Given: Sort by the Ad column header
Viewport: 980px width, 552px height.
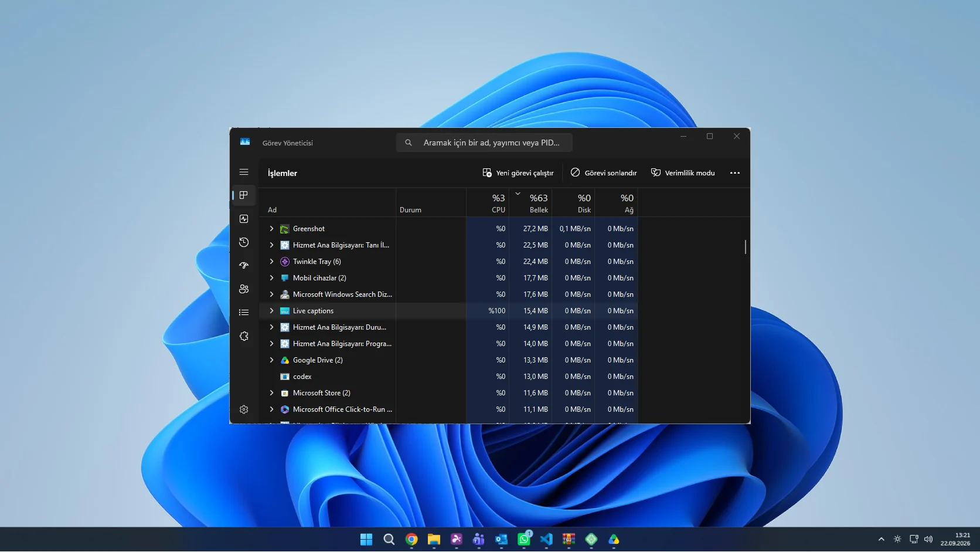Looking at the screenshot, I should click(327, 203).
